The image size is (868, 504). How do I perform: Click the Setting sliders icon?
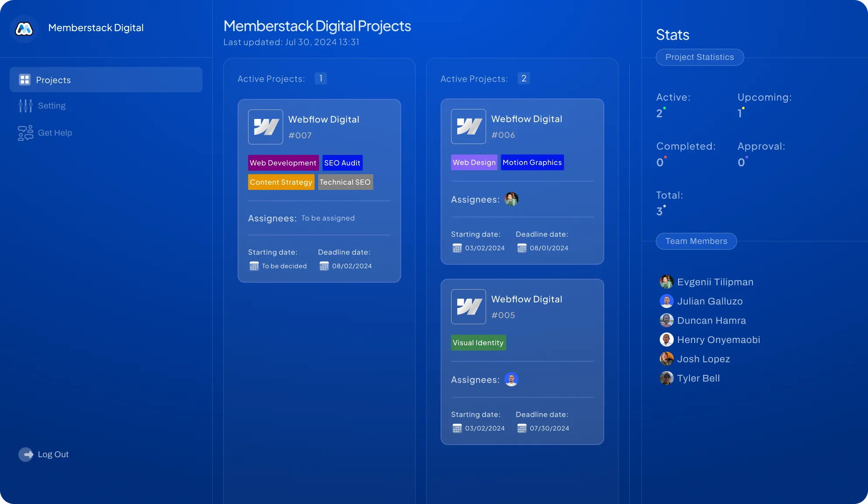[25, 105]
